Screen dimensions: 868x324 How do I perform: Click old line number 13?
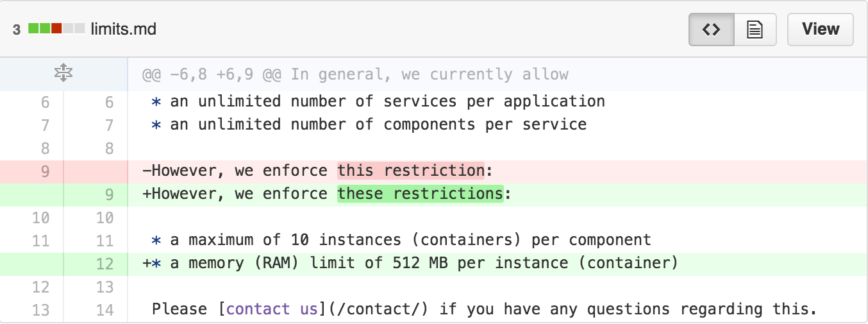(x=40, y=310)
